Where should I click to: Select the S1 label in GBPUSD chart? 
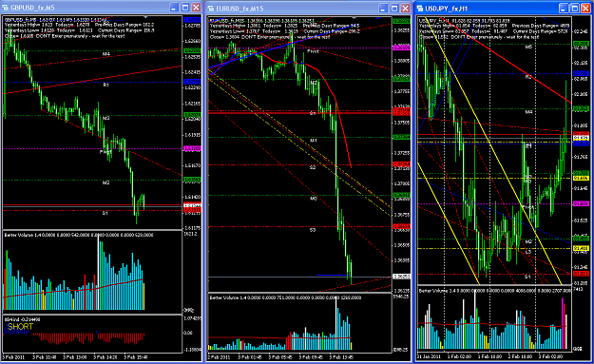(105, 213)
